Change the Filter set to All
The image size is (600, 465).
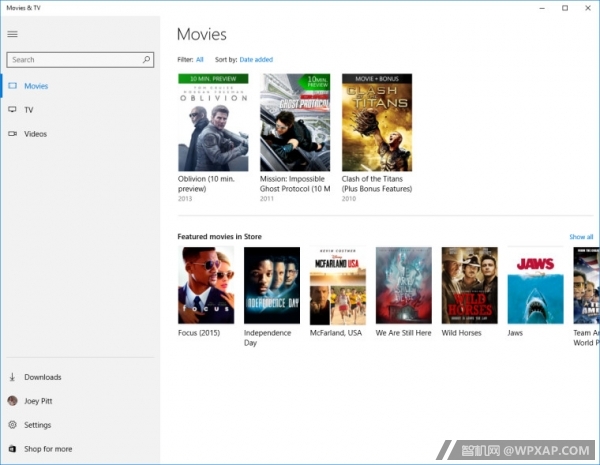click(199, 59)
